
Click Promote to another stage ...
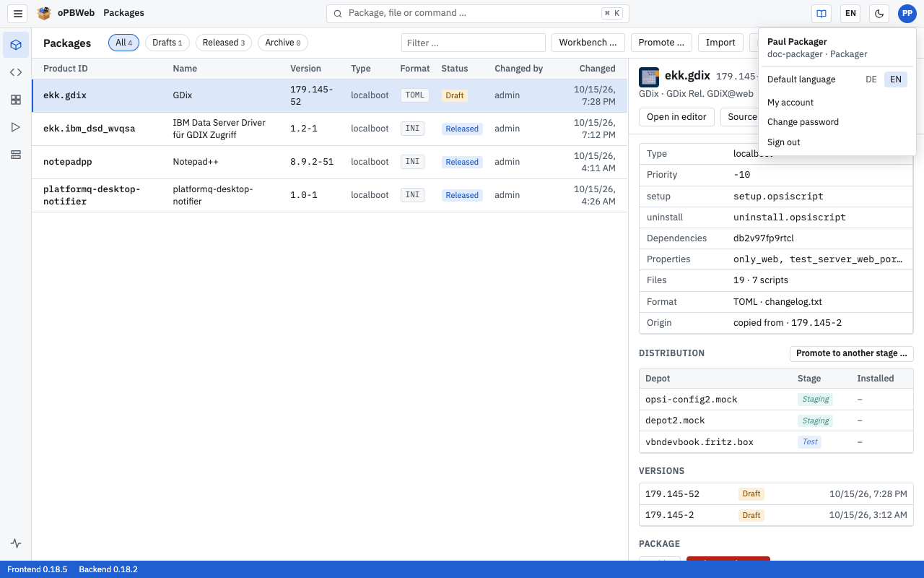click(x=852, y=353)
